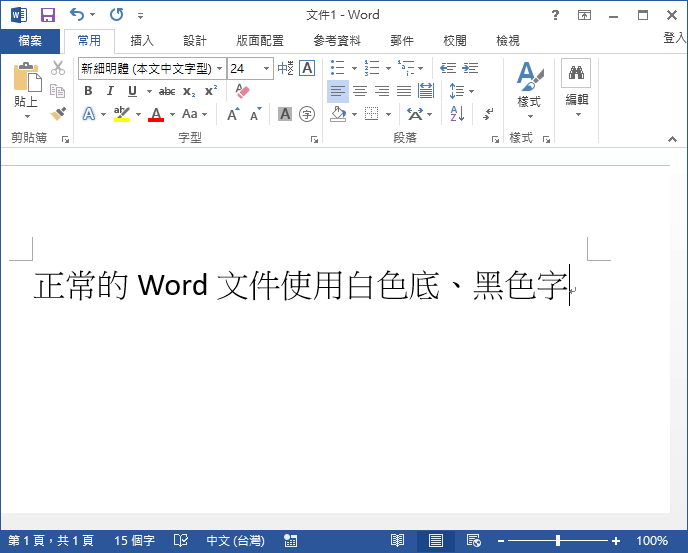Open the 樣式 styles gallery button

529,90
